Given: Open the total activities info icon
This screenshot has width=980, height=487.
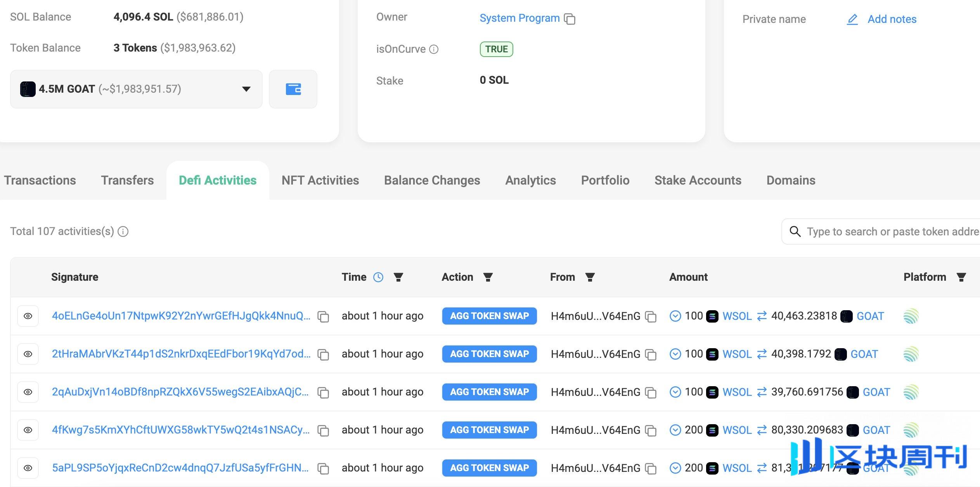Looking at the screenshot, I should tap(123, 231).
